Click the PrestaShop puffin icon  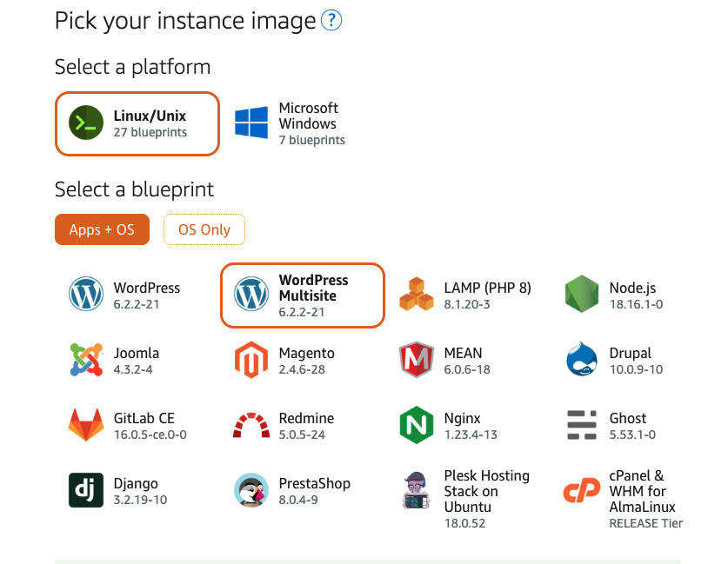click(x=251, y=490)
